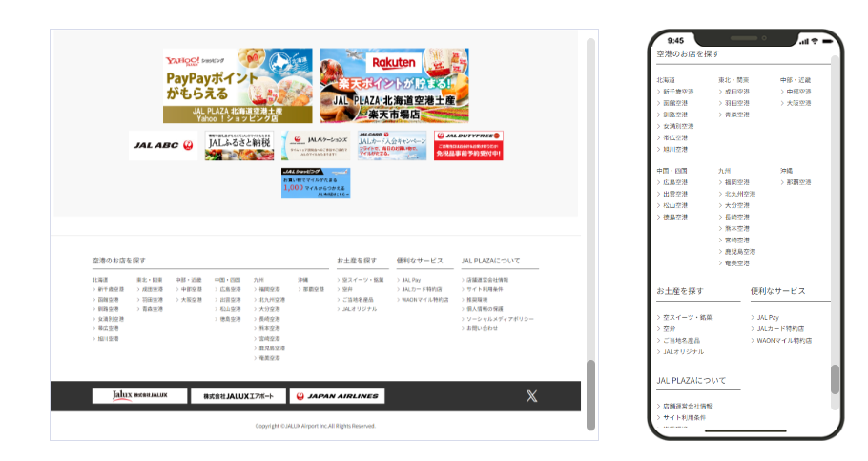This screenshot has height=461, width=868.
Task: Click the 株式会社JALUX logo button
Action: [x=139, y=395]
